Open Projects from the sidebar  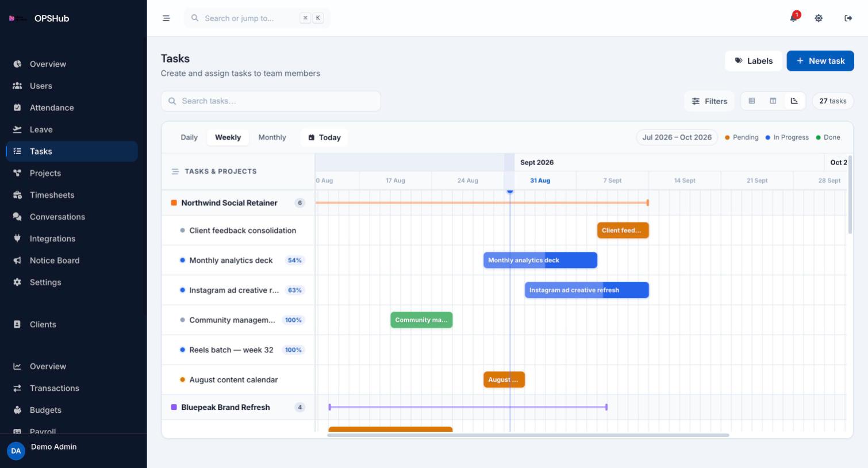point(72,173)
